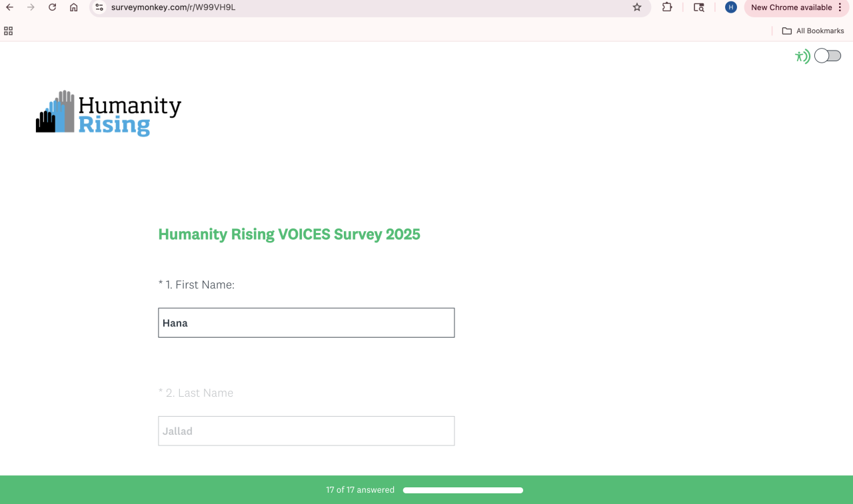
Task: Open the Chrome profile avatar H
Action: [x=731, y=7]
